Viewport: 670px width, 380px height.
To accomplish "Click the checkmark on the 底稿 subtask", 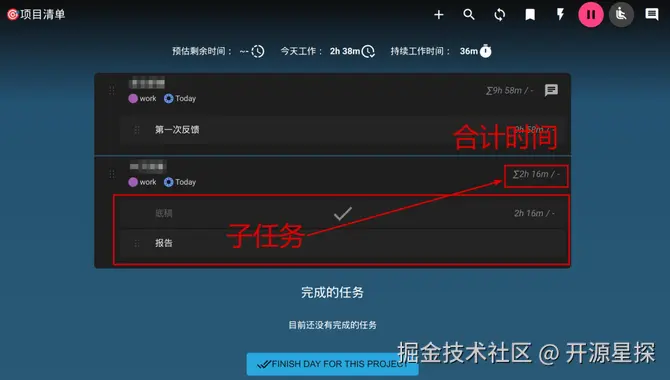I will click(343, 213).
